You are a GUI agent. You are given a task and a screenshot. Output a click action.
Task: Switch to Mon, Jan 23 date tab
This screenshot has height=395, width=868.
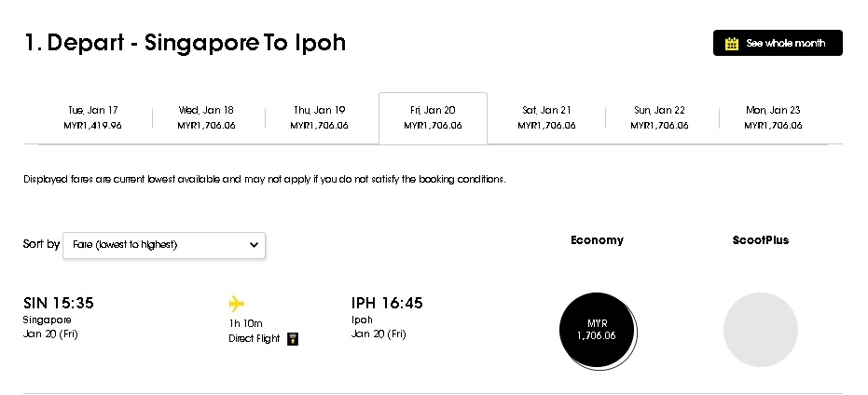click(x=773, y=117)
